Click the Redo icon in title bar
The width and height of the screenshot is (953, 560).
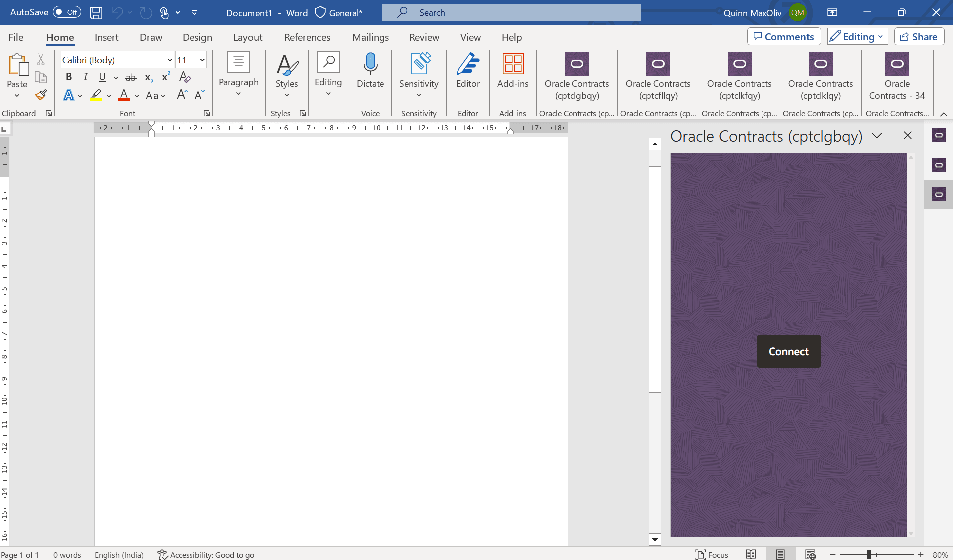[146, 13]
